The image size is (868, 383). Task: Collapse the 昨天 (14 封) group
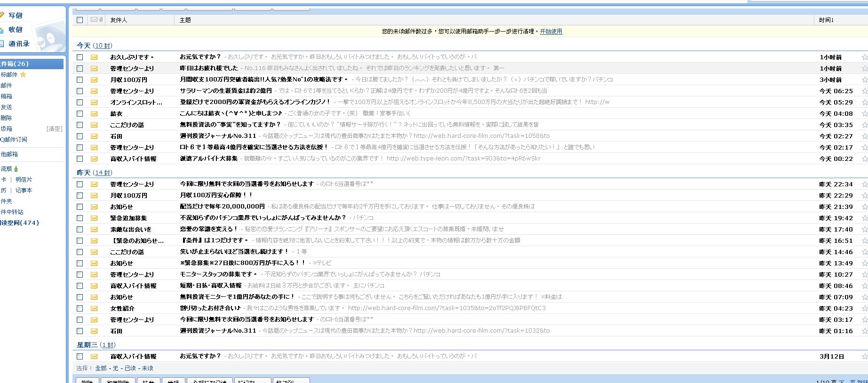point(84,173)
